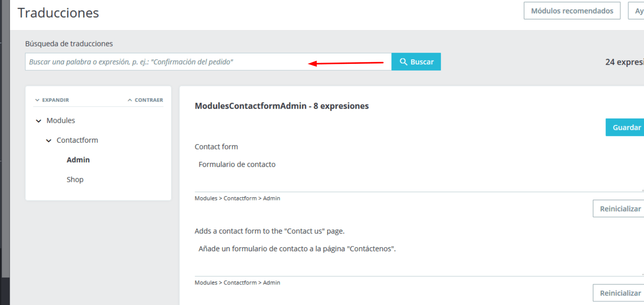Reset the second translation with Reinicializar
The height and width of the screenshot is (305, 644).
(x=619, y=293)
